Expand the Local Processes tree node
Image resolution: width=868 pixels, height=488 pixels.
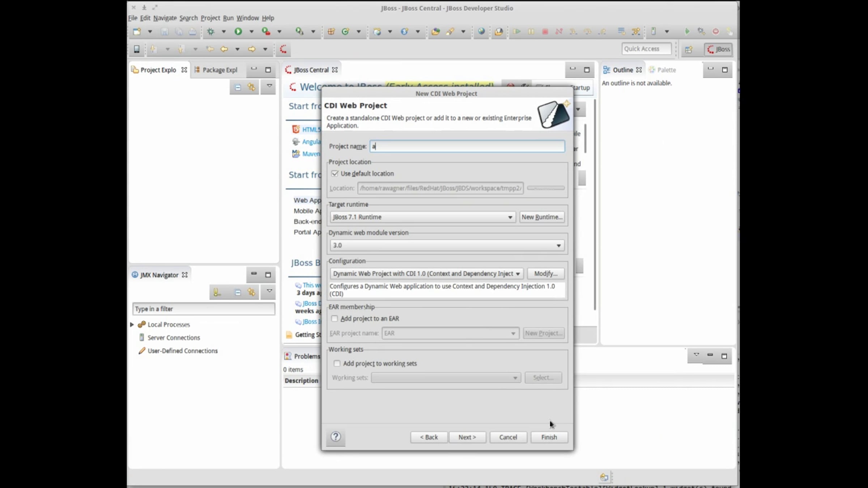(x=132, y=325)
